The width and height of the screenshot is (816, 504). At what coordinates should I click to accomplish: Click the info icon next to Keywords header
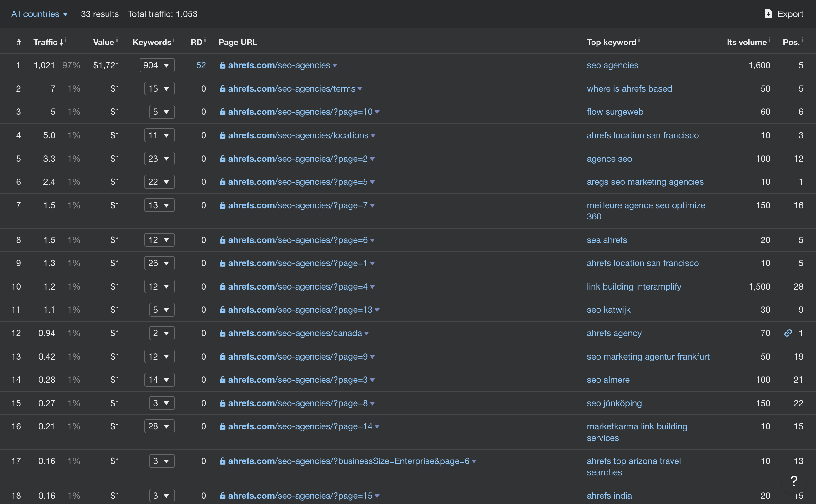pyautogui.click(x=174, y=40)
